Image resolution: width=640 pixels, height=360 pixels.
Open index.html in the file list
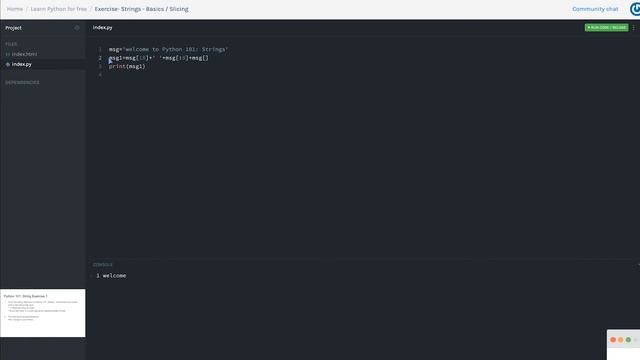24,54
